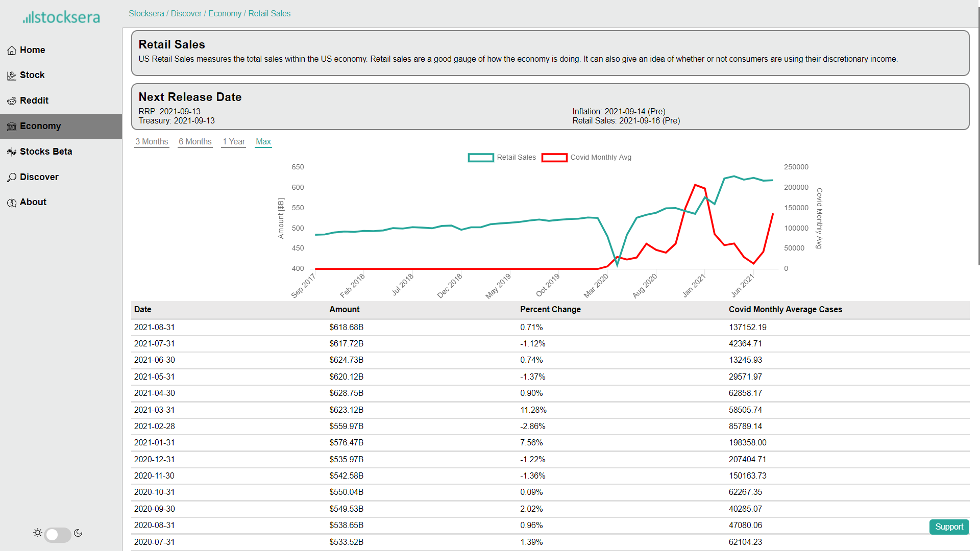Click the Stock chart icon in sidebar

(12, 76)
